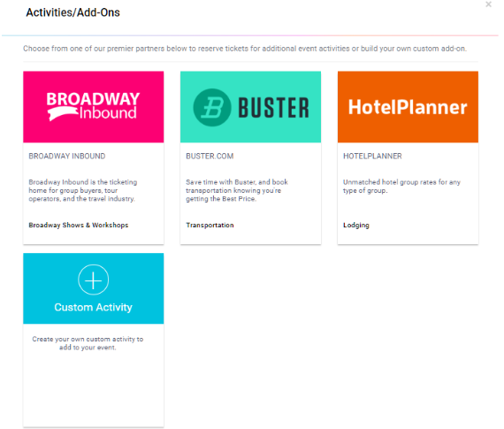Click 'Save time with Buster' description
Image resolution: width=504 pixels, height=429 pixels.
pyautogui.click(x=237, y=190)
